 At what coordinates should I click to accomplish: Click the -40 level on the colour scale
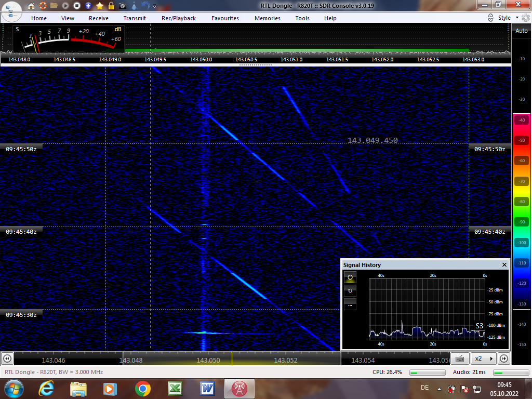522,120
